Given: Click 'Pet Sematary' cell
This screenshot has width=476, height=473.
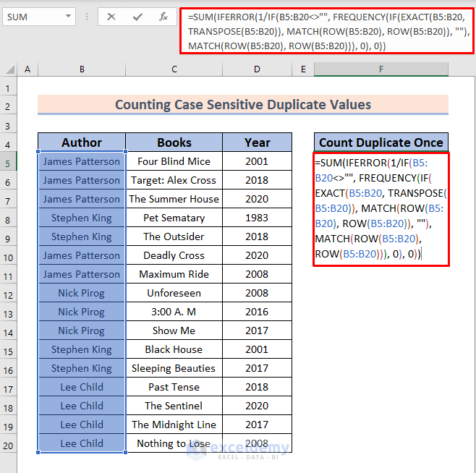Looking at the screenshot, I should [174, 218].
